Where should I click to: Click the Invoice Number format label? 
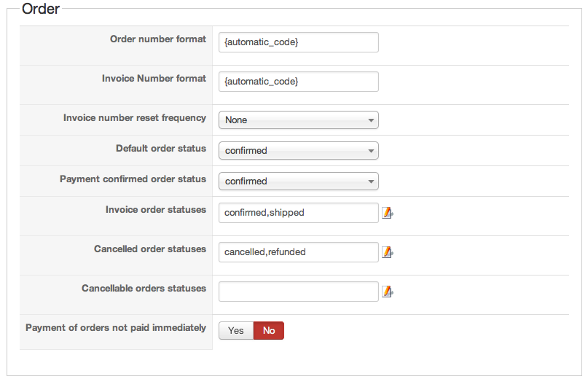point(154,79)
